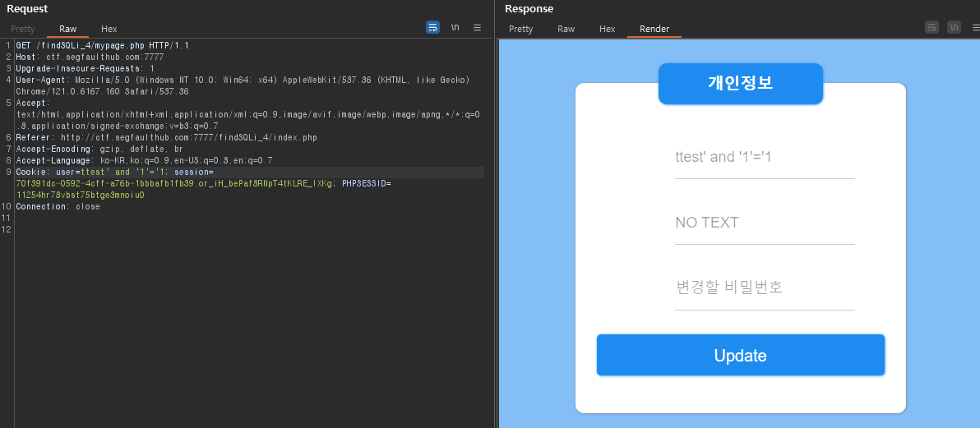This screenshot has width=980, height=428.
Task: Open the Request panel hamburger options menu
Action: [x=477, y=27]
